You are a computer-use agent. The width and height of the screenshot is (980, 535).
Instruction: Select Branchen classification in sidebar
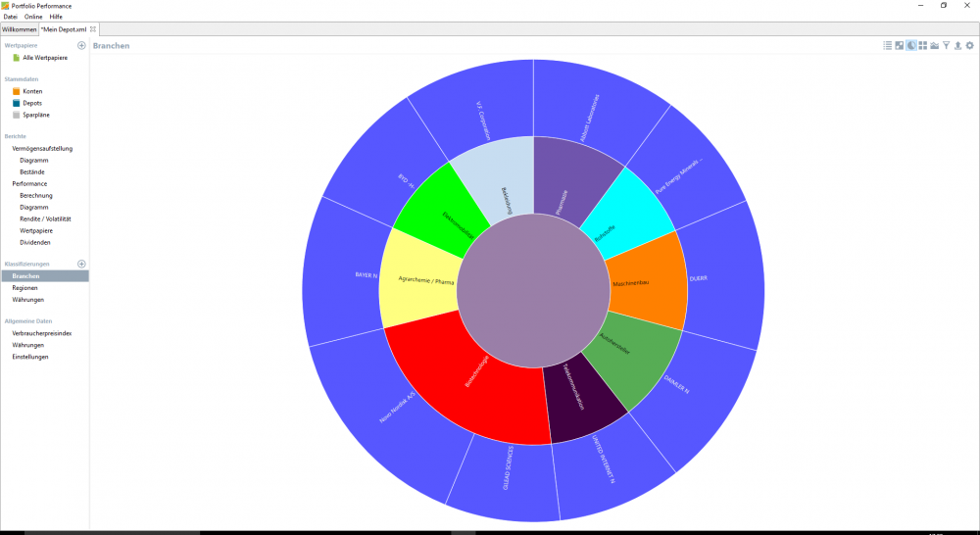pyautogui.click(x=45, y=275)
